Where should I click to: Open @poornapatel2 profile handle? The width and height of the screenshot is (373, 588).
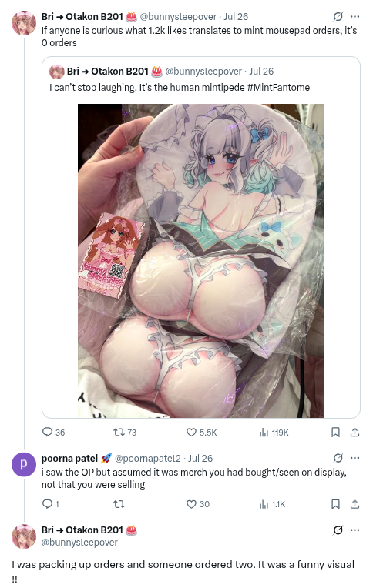click(x=148, y=458)
